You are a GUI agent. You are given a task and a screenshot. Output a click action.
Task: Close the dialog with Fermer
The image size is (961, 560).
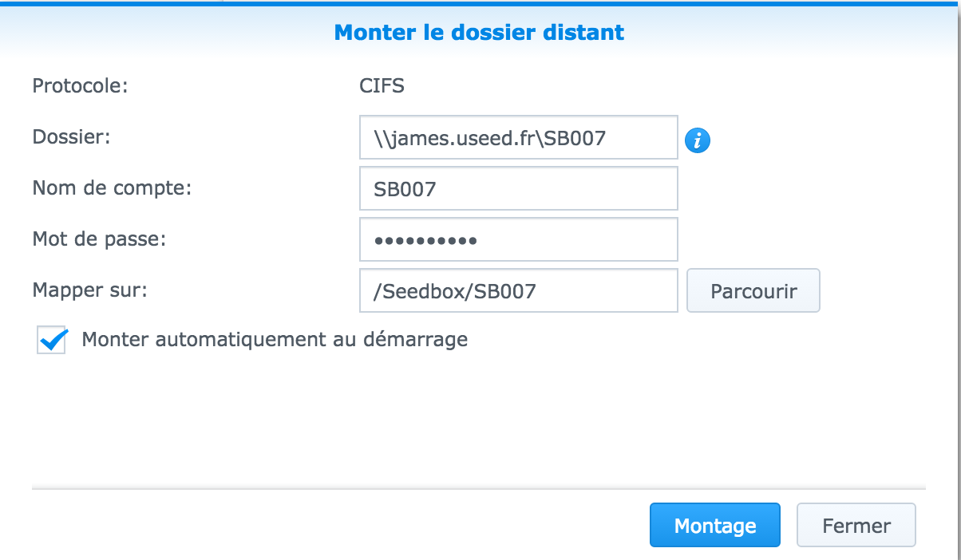856,526
